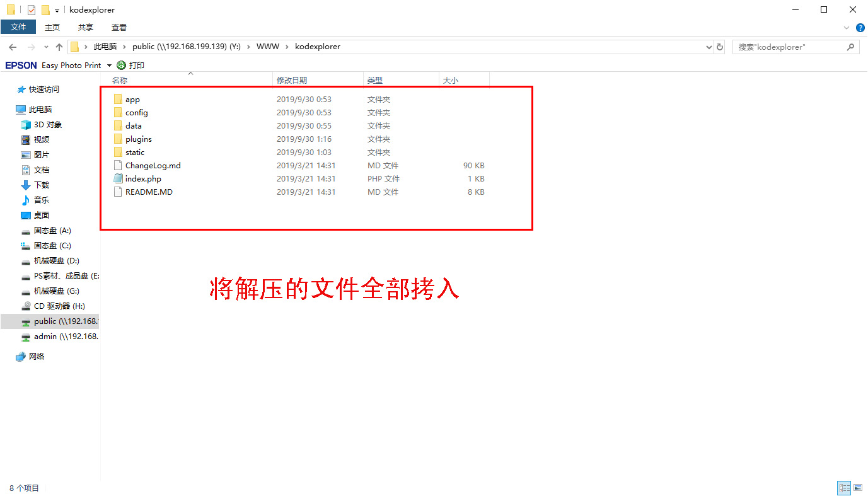Open the Easy Photo Print dropdown
Screen dimensions: 868x496
(109, 66)
